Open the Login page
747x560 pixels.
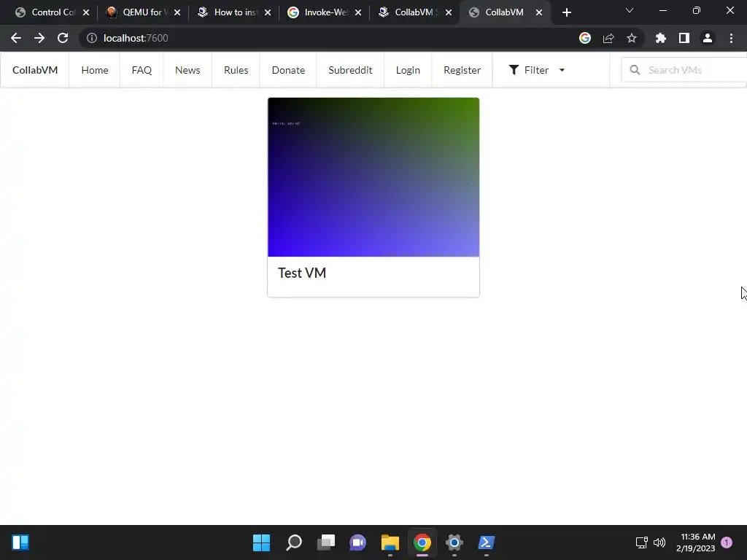pos(408,70)
